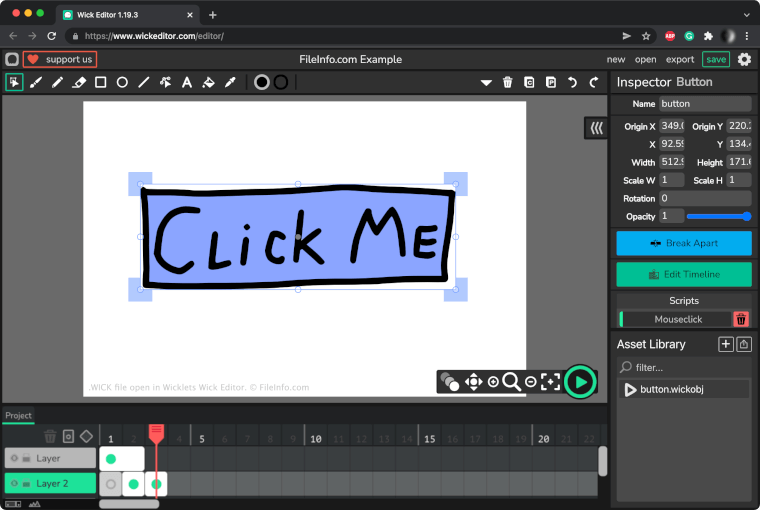Switch to the Project tab
Screen dimensions: 760x510
tap(18, 415)
